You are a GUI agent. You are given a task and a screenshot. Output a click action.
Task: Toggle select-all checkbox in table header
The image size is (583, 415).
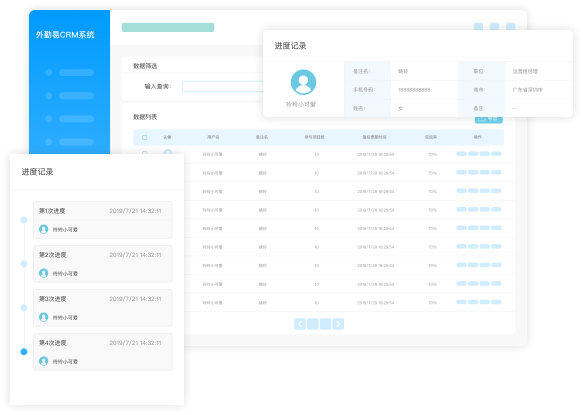click(x=145, y=137)
